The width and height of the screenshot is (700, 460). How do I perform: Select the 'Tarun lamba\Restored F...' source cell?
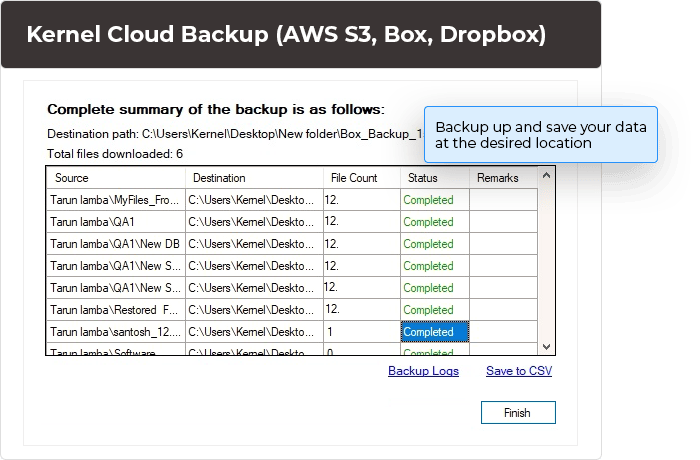coord(116,309)
